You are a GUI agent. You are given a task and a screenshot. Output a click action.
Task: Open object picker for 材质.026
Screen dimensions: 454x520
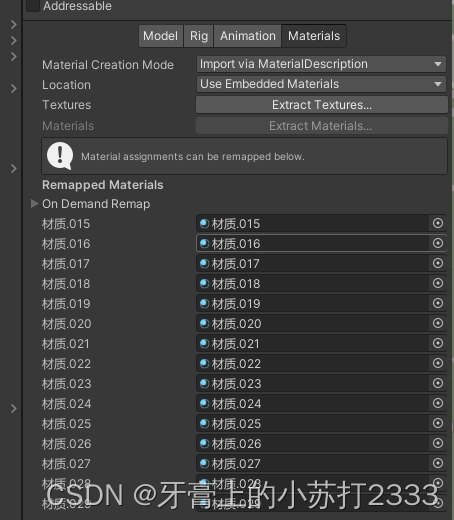point(438,443)
